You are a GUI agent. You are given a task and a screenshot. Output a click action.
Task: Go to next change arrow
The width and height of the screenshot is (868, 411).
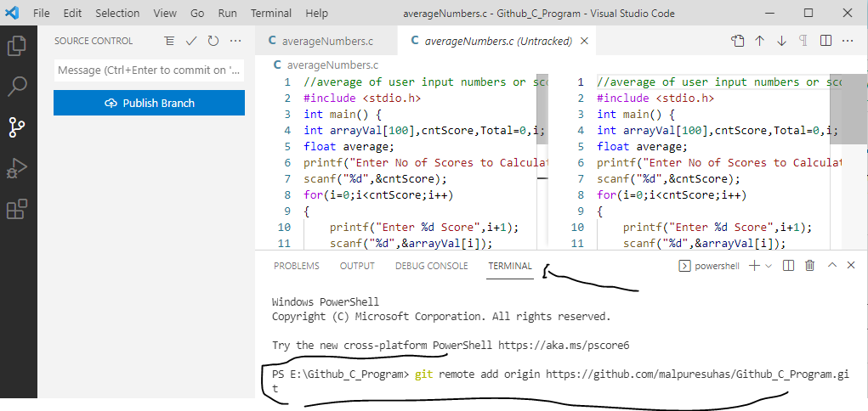[x=781, y=41]
